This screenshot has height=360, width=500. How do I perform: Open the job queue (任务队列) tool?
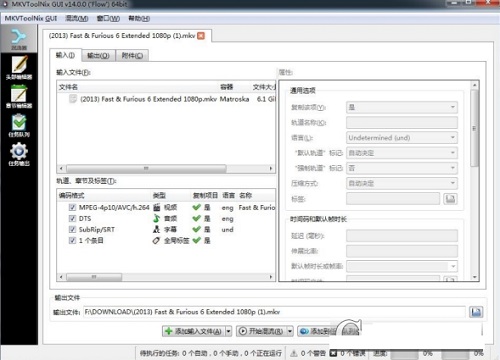coord(19,126)
